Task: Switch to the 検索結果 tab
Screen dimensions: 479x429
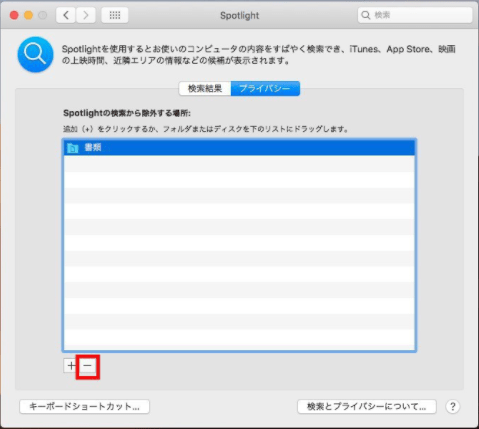Action: [x=205, y=88]
